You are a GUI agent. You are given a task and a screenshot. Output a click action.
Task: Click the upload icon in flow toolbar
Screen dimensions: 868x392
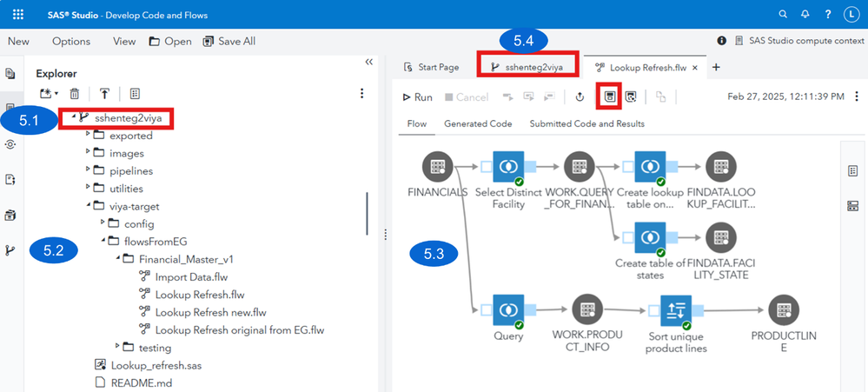pyautogui.click(x=580, y=96)
